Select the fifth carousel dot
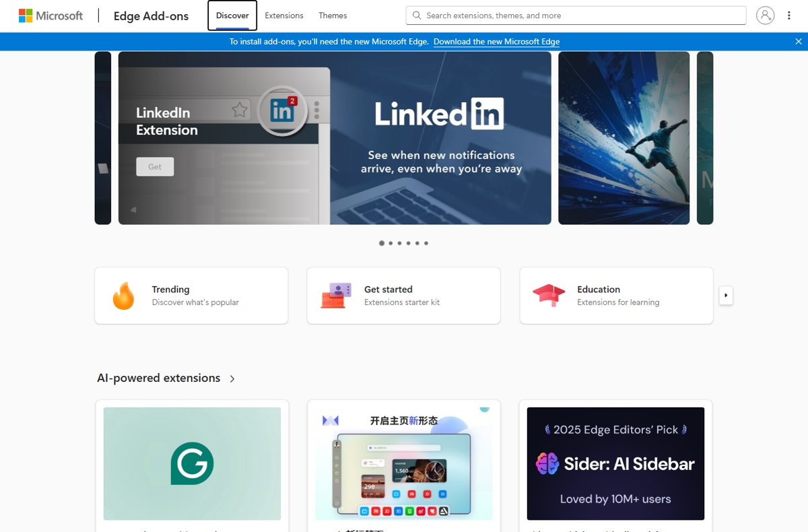 tap(417, 243)
